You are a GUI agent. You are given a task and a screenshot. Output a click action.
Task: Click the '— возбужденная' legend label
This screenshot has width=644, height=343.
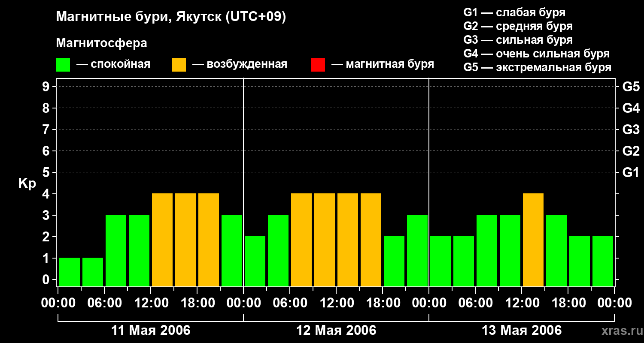pos(240,65)
